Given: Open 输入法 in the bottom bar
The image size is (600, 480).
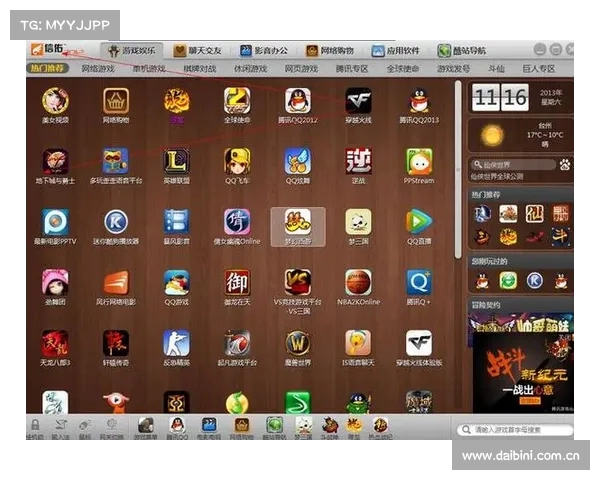Looking at the screenshot, I should (x=60, y=428).
